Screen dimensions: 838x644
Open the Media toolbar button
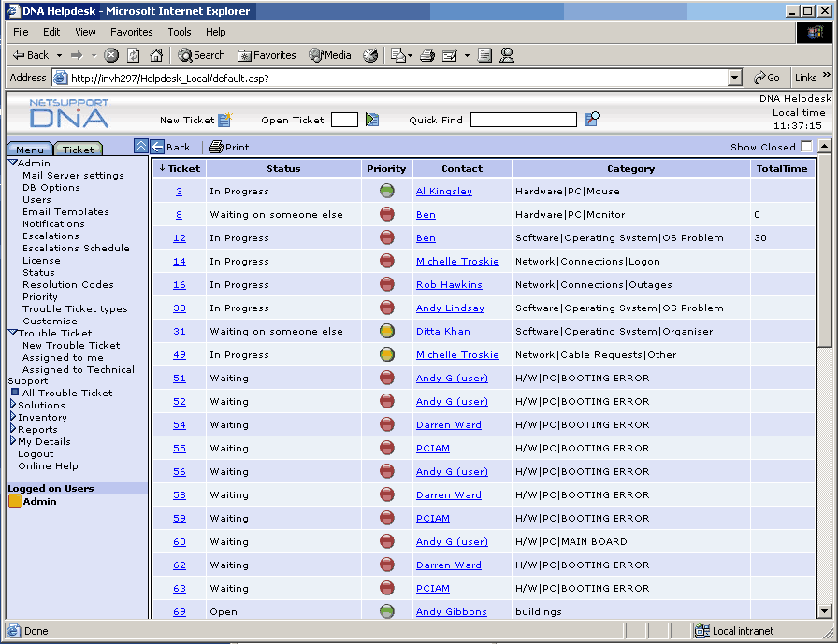(330, 55)
